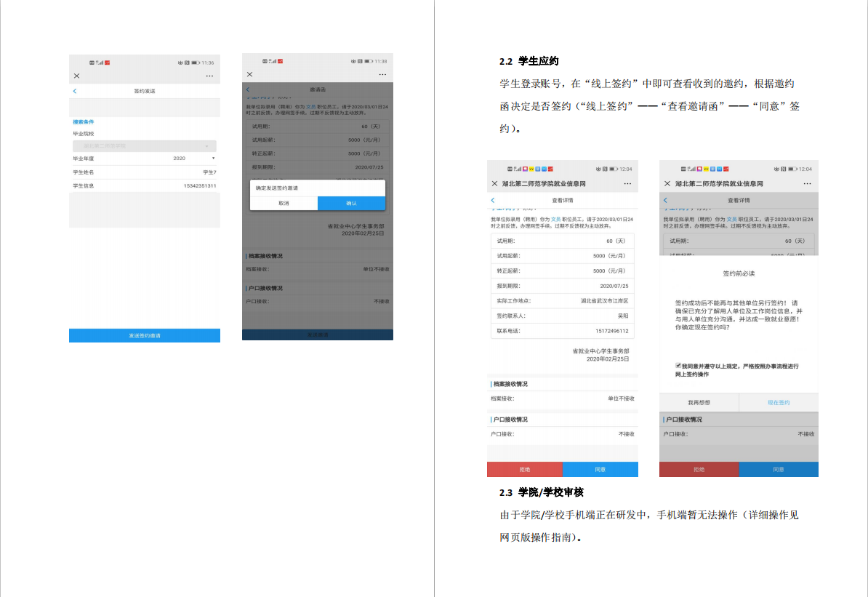Close the 签约前必读 screenshot window via X icon
This screenshot has width=868, height=597.
667,183
